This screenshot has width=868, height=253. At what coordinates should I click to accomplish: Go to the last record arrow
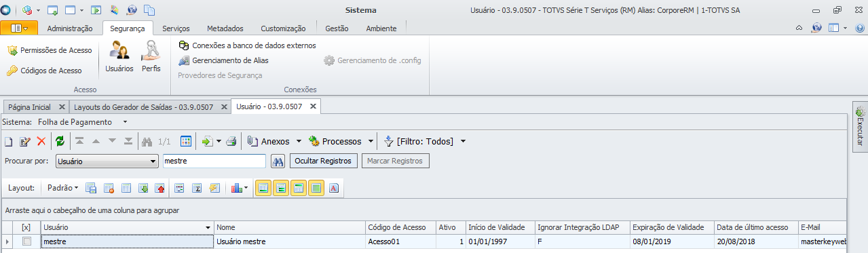click(128, 141)
